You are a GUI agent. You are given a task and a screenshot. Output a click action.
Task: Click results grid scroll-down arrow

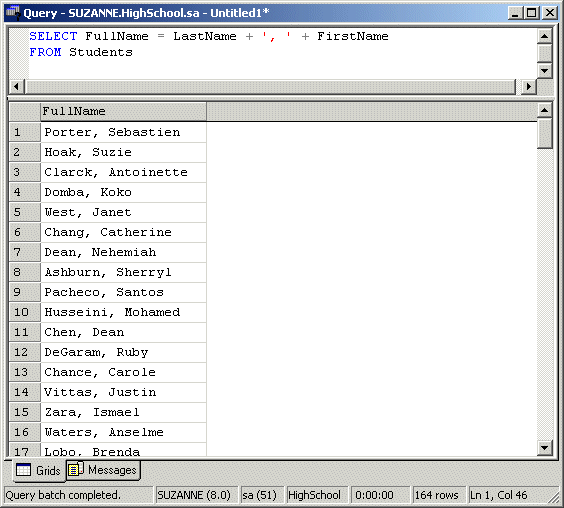pos(545,448)
